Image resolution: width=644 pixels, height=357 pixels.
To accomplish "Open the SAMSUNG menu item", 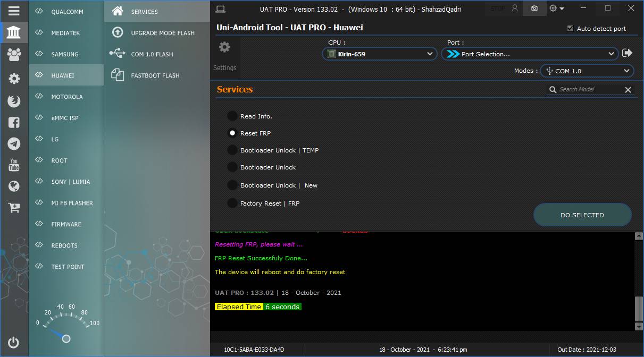I will tap(66, 54).
